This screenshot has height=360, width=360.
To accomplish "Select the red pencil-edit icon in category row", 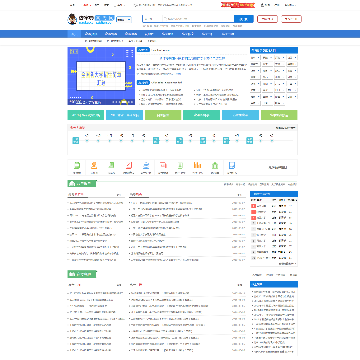I will click(129, 165).
